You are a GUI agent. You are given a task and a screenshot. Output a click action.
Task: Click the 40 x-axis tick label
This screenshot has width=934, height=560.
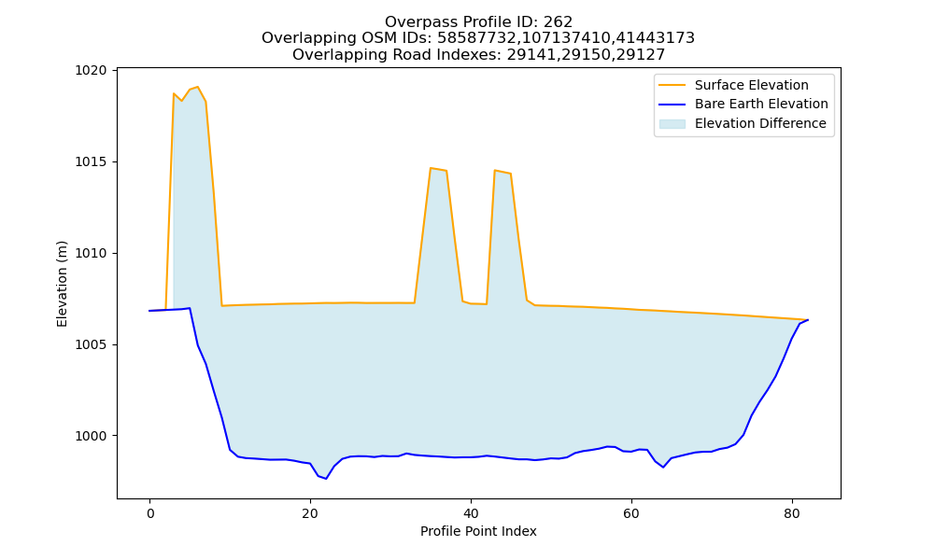tap(471, 514)
